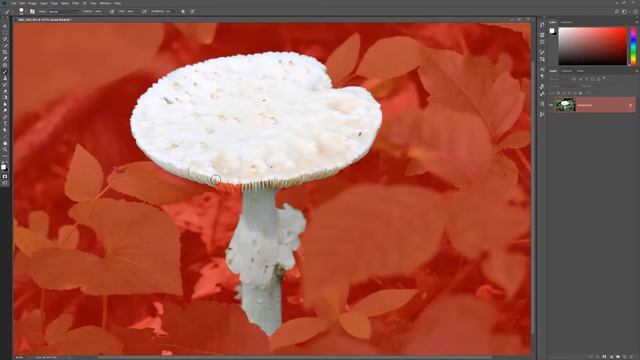Pick a color in the Color panel field
Viewport: 640px width, 360px height.
(592, 46)
